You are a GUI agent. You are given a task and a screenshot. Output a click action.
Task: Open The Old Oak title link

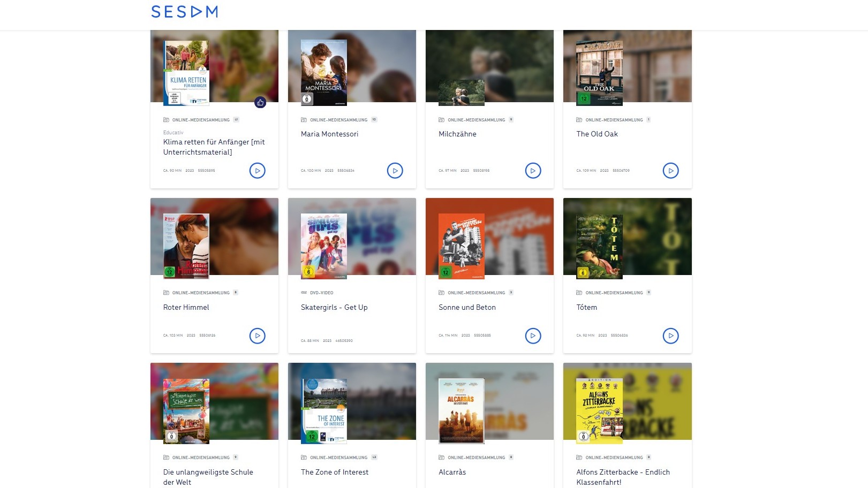[x=597, y=134]
